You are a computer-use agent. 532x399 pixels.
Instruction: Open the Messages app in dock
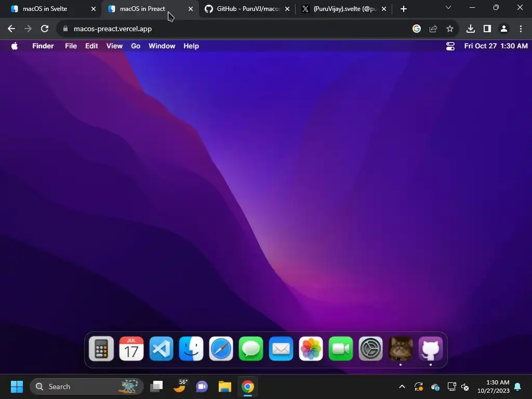point(251,349)
